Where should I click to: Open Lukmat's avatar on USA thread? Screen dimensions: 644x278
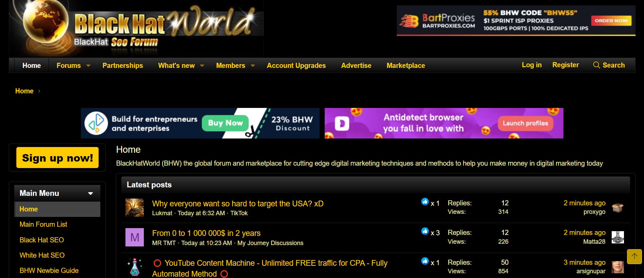pyautogui.click(x=135, y=208)
